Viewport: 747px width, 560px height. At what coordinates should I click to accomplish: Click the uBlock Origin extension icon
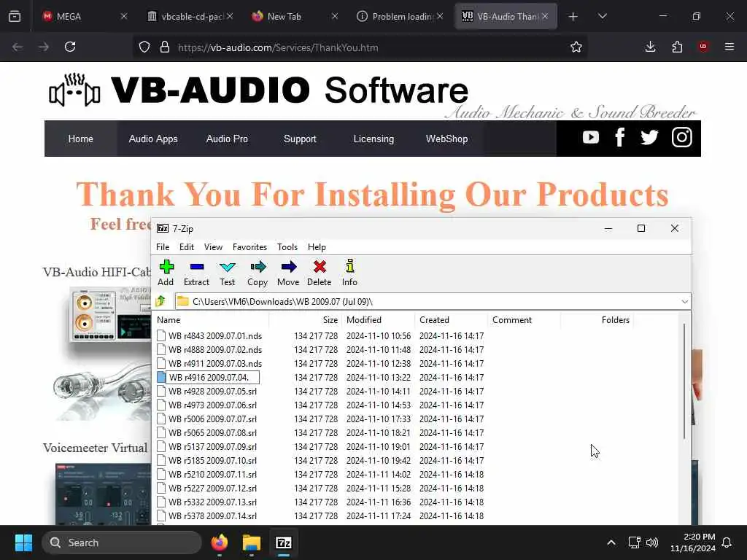coord(703,47)
